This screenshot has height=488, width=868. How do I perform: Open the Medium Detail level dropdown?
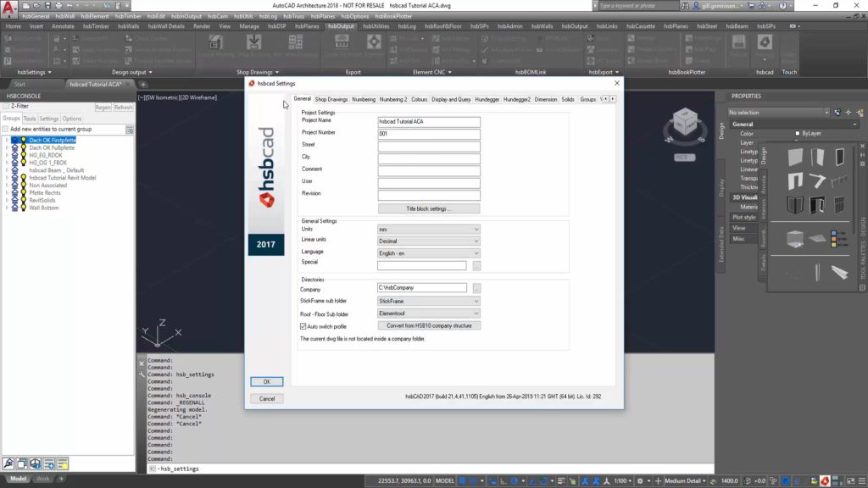[685, 481]
